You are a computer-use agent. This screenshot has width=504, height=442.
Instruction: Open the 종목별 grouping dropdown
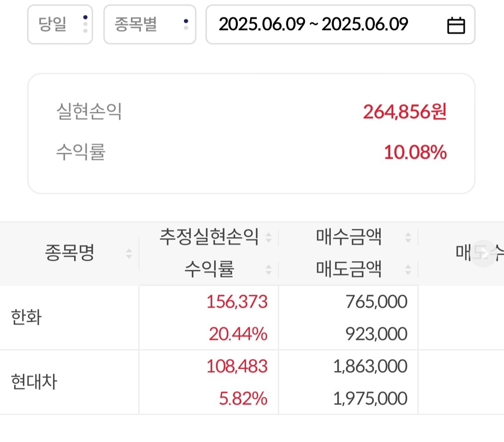click(149, 25)
